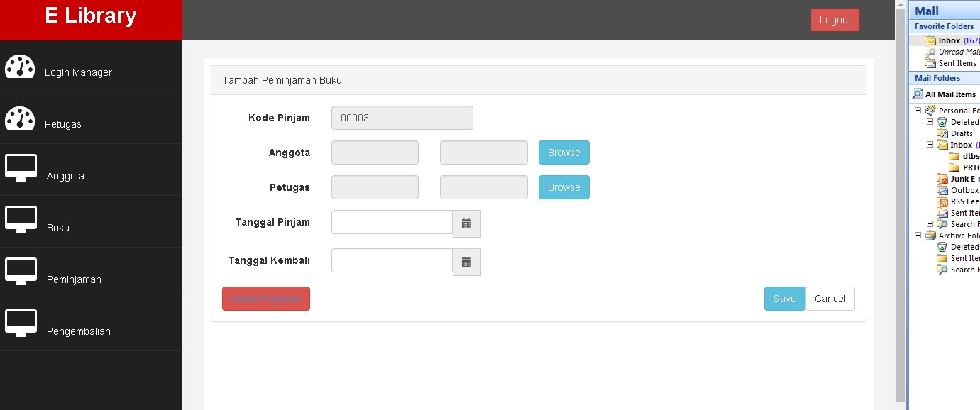
Task: Click the Logout button
Action: coord(835,20)
